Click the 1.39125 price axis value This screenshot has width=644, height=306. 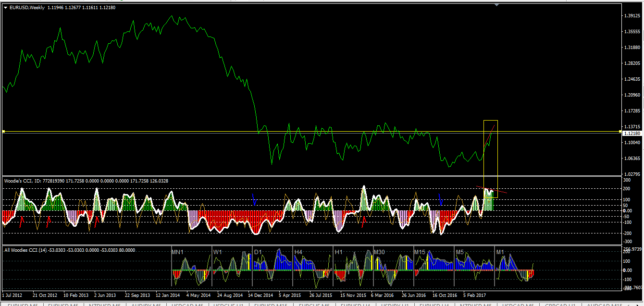coord(632,16)
